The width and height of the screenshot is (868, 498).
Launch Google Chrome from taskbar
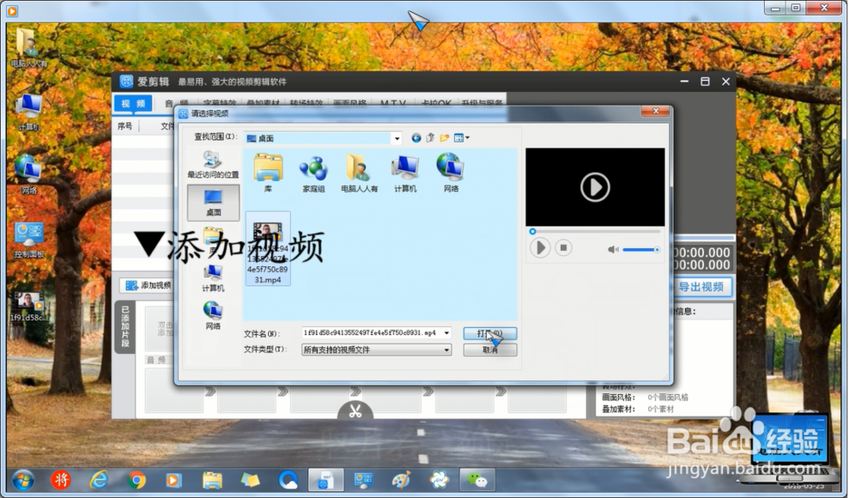tap(136, 481)
